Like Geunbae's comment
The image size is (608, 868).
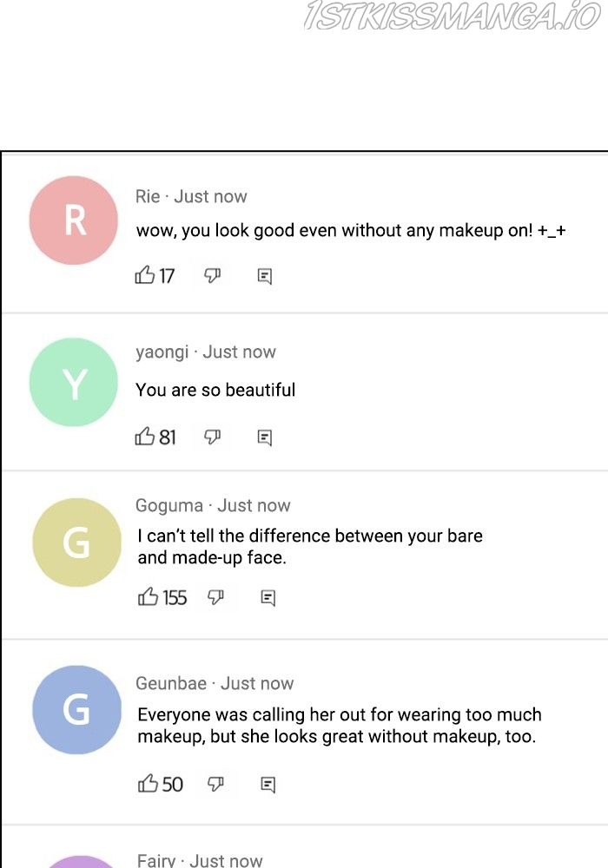(x=149, y=784)
